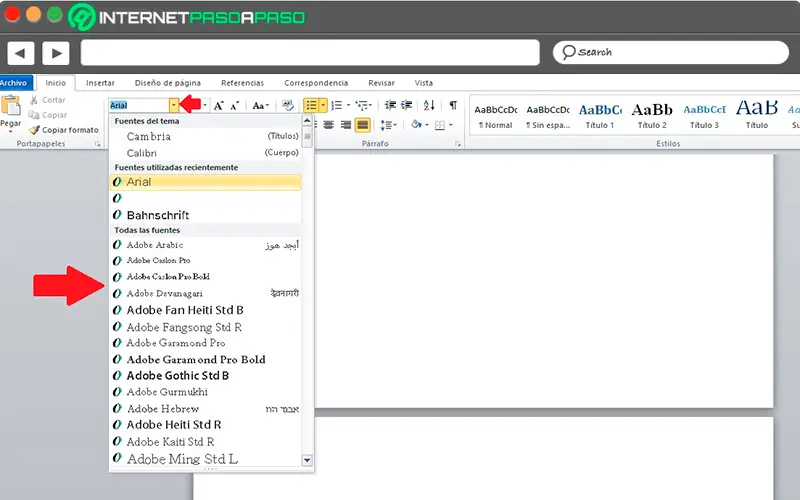Screen dimensions: 800x500
Task: Open the Change Case (Aa) dropdown
Action: tap(260, 106)
